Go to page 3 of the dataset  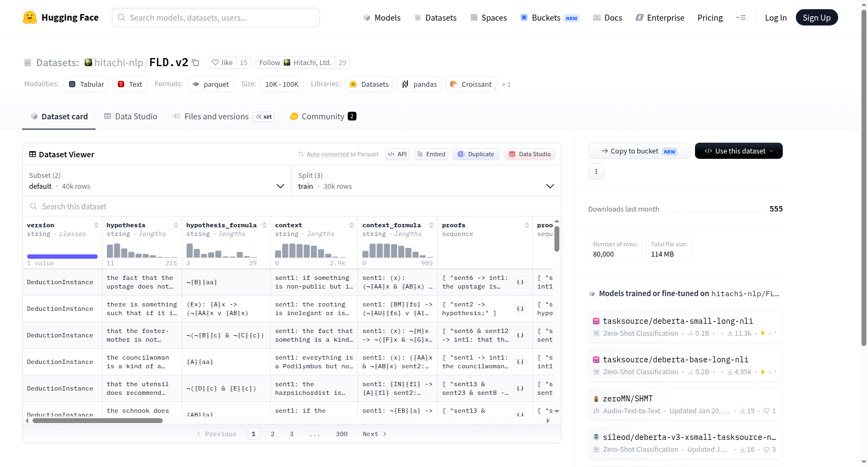tap(291, 434)
